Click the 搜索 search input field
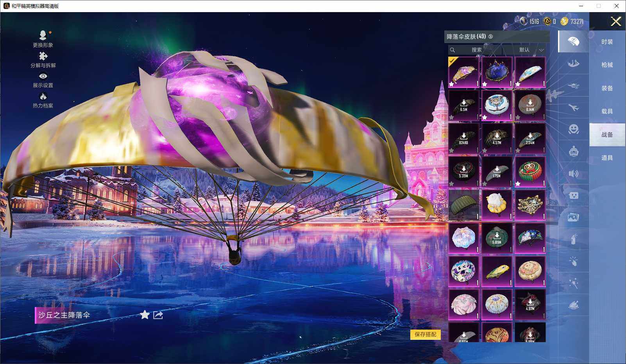 pos(477,50)
